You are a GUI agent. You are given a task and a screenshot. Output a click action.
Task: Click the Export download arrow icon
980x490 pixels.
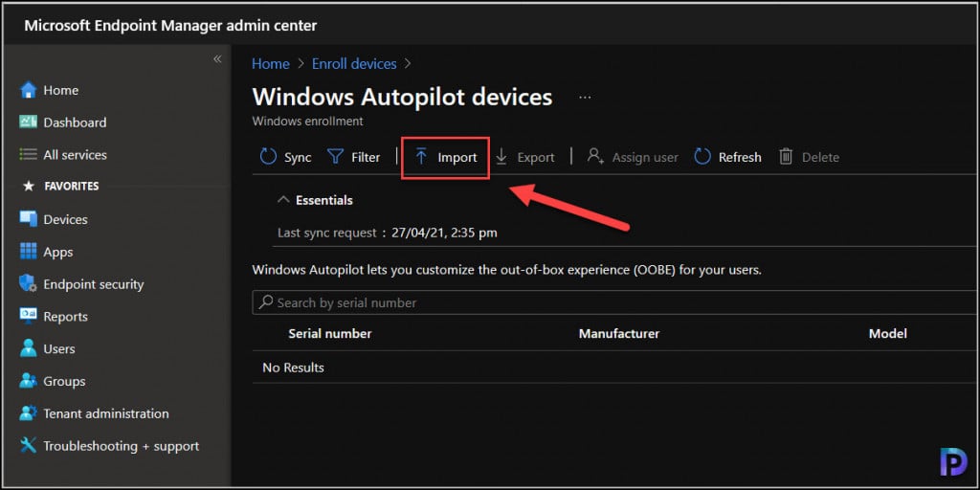click(x=501, y=157)
